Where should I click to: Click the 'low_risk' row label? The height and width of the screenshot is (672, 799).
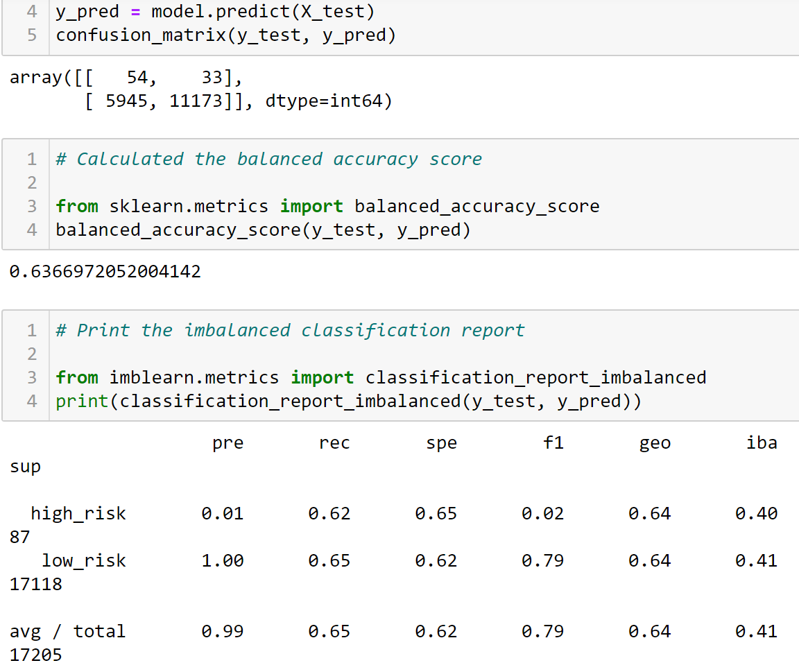(83, 560)
